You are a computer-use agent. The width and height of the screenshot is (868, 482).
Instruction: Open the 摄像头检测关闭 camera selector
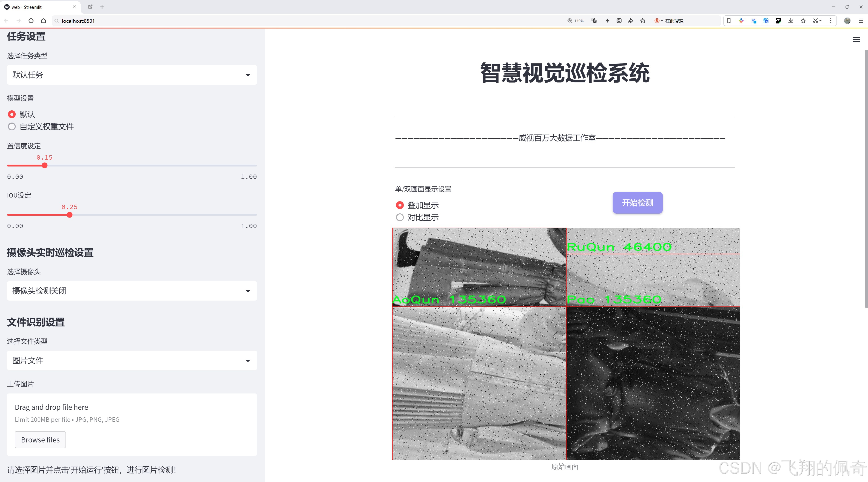pos(131,290)
